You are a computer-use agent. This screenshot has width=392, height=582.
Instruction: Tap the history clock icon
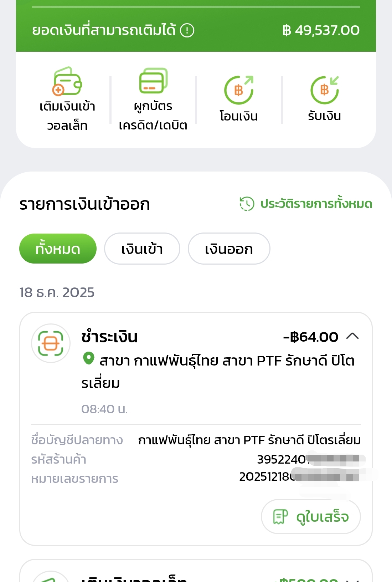(247, 204)
